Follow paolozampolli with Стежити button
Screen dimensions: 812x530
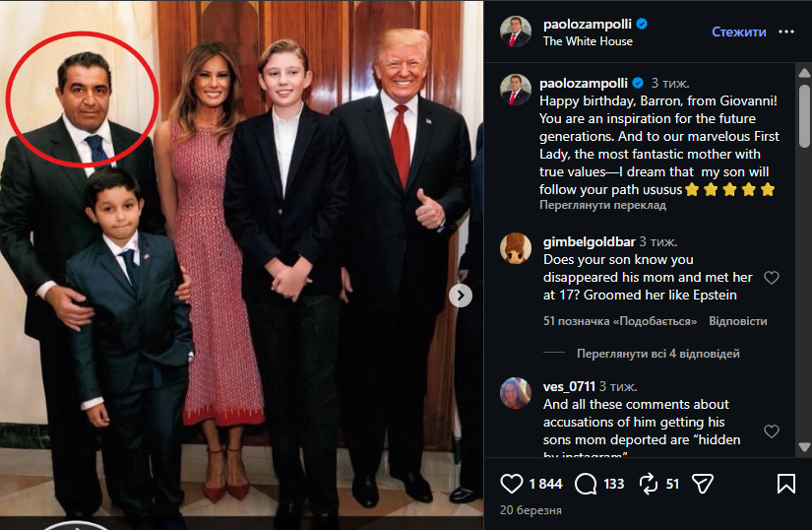(738, 32)
